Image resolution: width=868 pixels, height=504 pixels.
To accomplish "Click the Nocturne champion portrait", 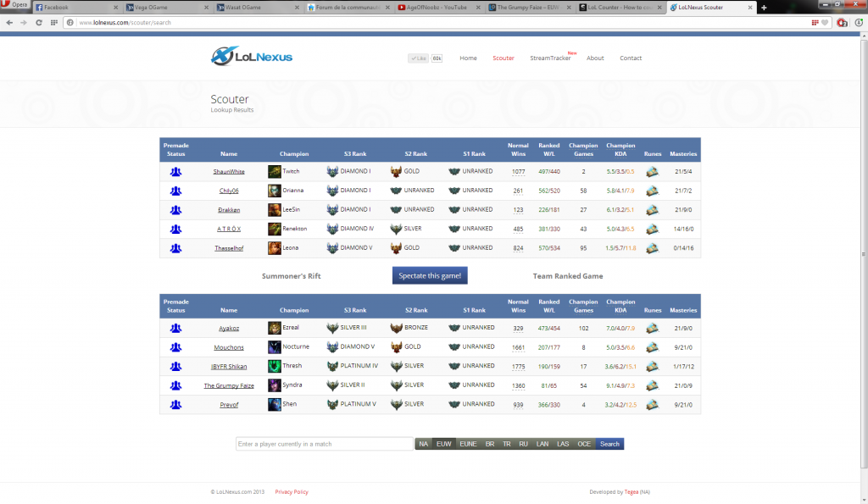I will pyautogui.click(x=274, y=347).
